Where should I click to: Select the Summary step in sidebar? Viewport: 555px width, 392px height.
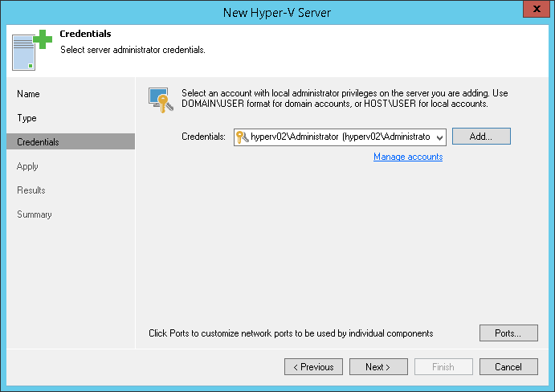coord(34,214)
